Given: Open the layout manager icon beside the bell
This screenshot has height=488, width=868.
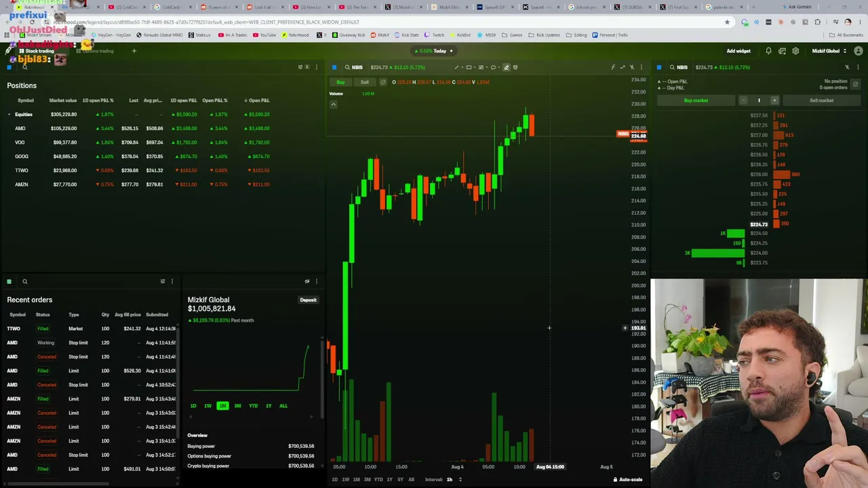Looking at the screenshot, I should 782,51.
